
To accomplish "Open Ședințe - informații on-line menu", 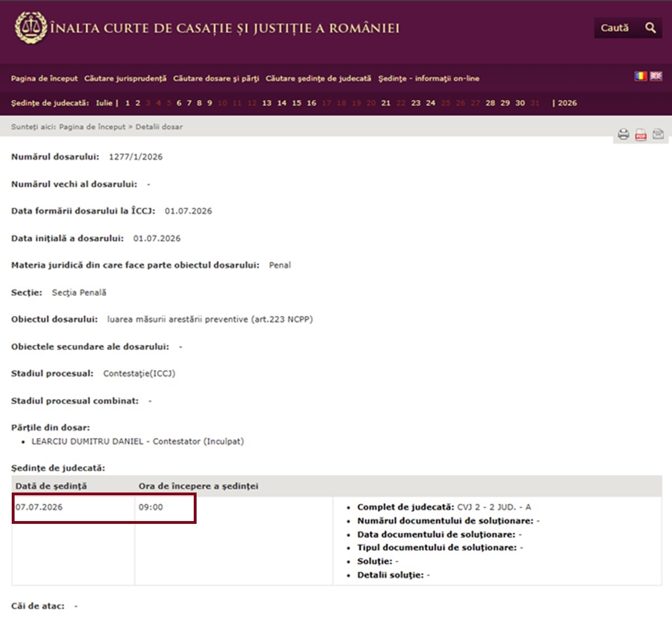I will click(x=428, y=78).
